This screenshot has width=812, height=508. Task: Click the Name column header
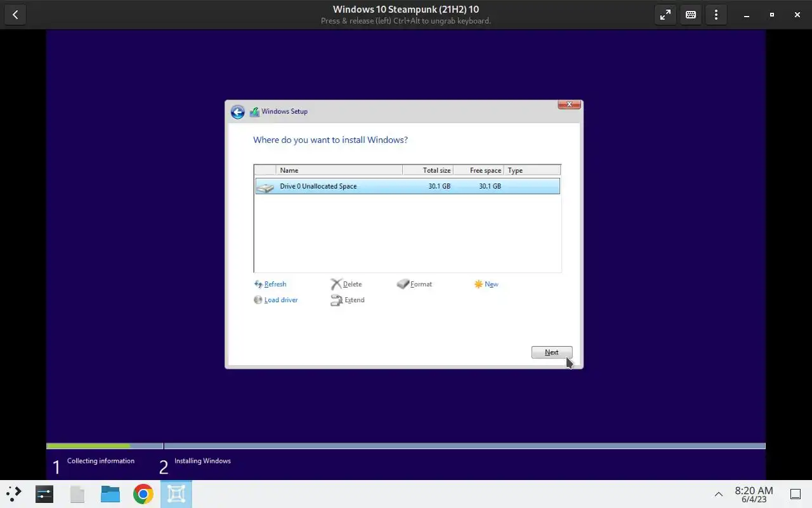[339, 170]
